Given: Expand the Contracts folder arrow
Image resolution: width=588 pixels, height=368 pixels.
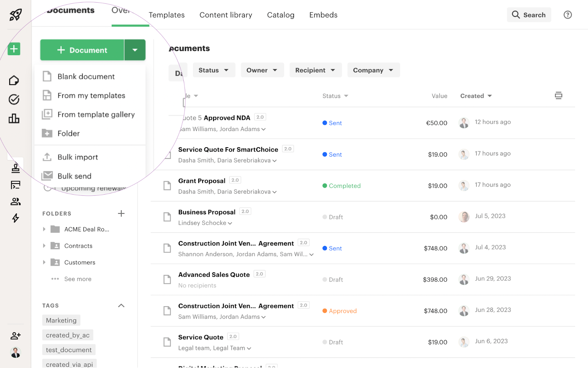Looking at the screenshot, I should click(x=44, y=245).
